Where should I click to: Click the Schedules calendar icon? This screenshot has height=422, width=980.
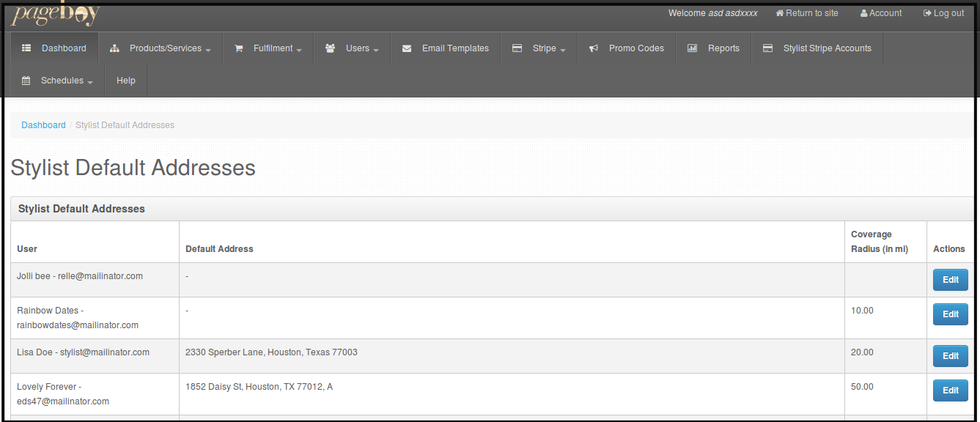(x=26, y=81)
